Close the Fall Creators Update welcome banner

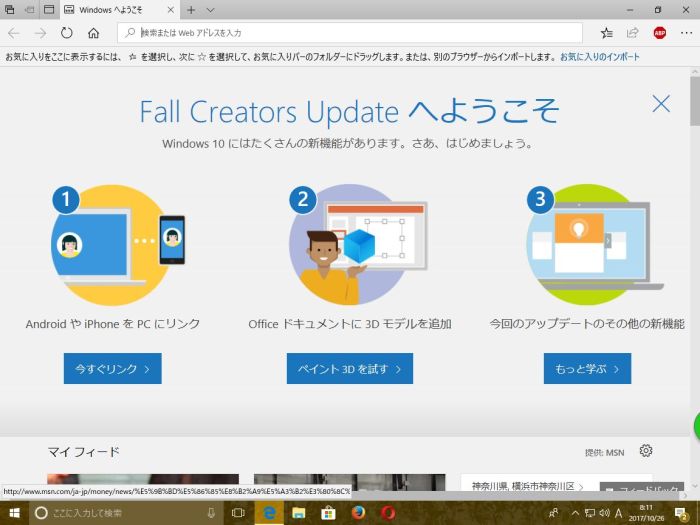661,103
